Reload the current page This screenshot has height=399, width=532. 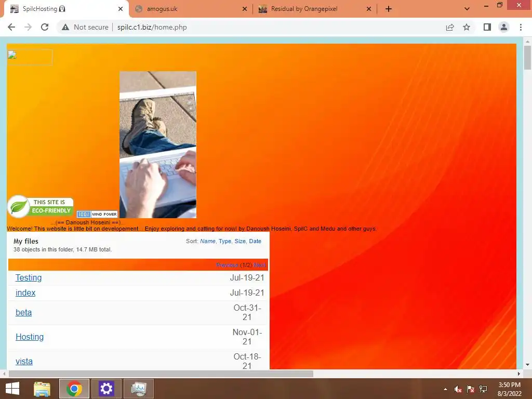pos(45,27)
